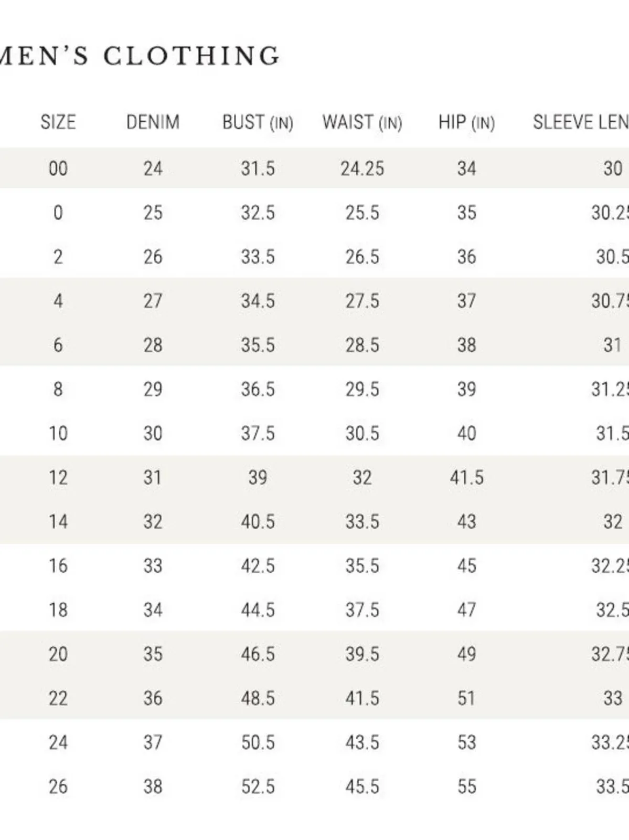Image resolution: width=629 pixels, height=840 pixels.
Task: Select size 00 in the table
Action: pyautogui.click(x=58, y=169)
